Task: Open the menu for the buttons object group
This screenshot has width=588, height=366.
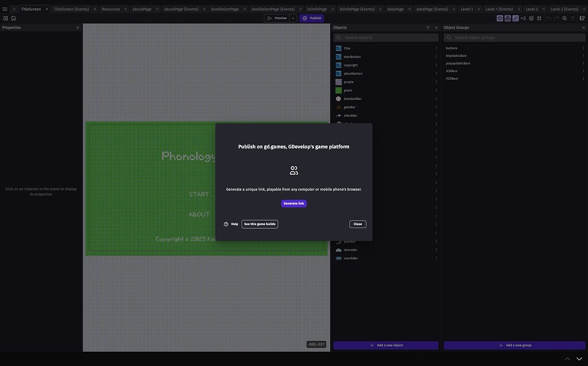Action: point(583,47)
